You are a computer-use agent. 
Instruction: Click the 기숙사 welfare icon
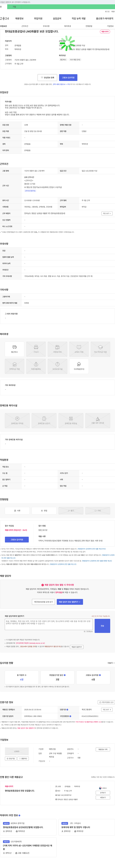click(x=36, y=349)
